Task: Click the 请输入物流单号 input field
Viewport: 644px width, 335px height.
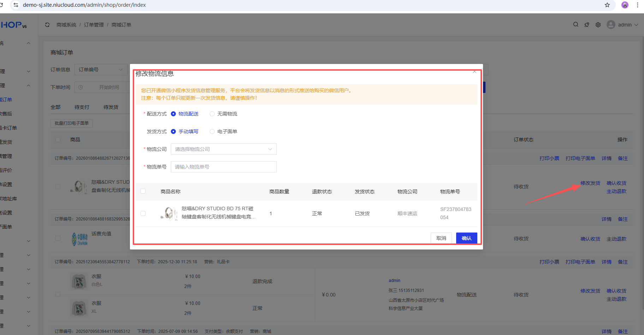Action: coord(223,167)
